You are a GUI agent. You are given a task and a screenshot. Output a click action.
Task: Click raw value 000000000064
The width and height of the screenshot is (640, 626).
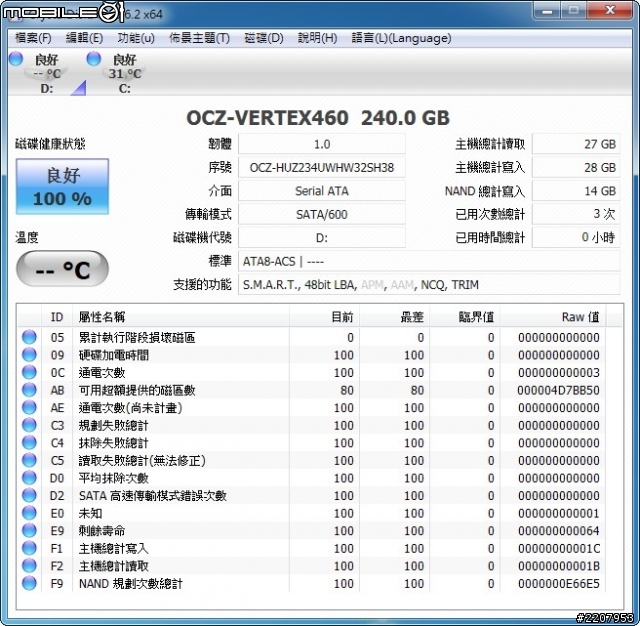pyautogui.click(x=558, y=531)
